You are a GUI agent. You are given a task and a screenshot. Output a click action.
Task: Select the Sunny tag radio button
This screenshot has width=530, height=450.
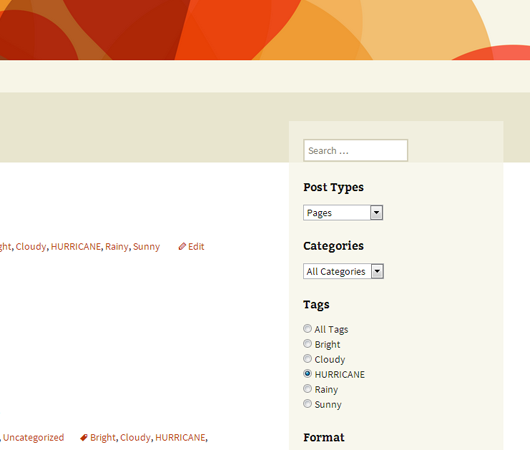307,404
